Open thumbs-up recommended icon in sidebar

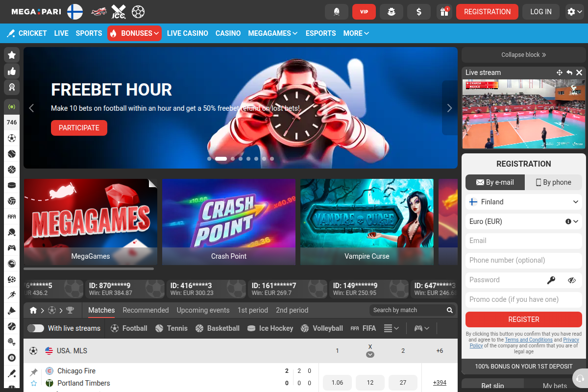(x=12, y=71)
